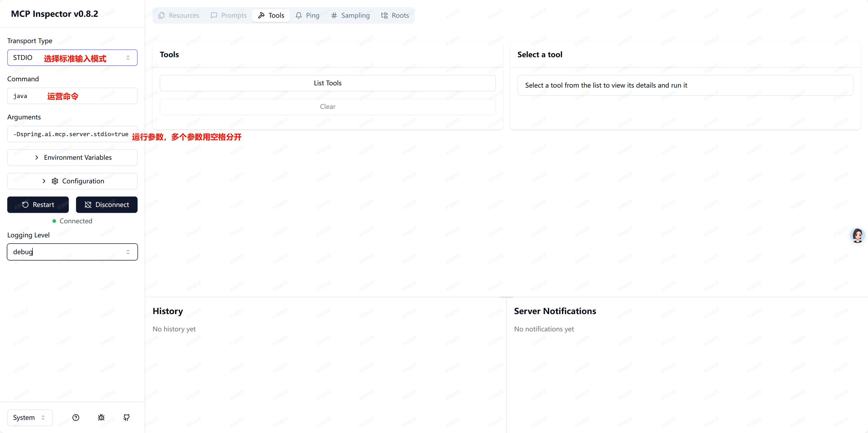
Task: Open the Logging Level debug dropdown
Action: click(x=72, y=252)
